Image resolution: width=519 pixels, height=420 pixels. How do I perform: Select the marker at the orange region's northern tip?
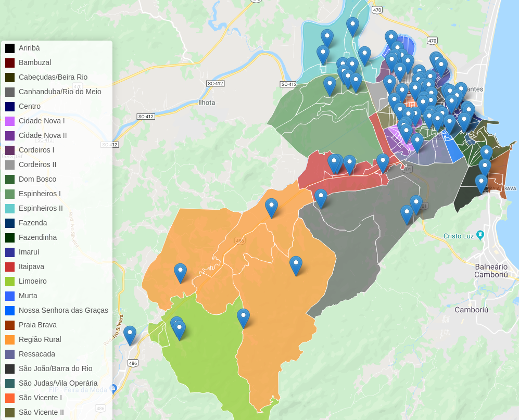271,207
